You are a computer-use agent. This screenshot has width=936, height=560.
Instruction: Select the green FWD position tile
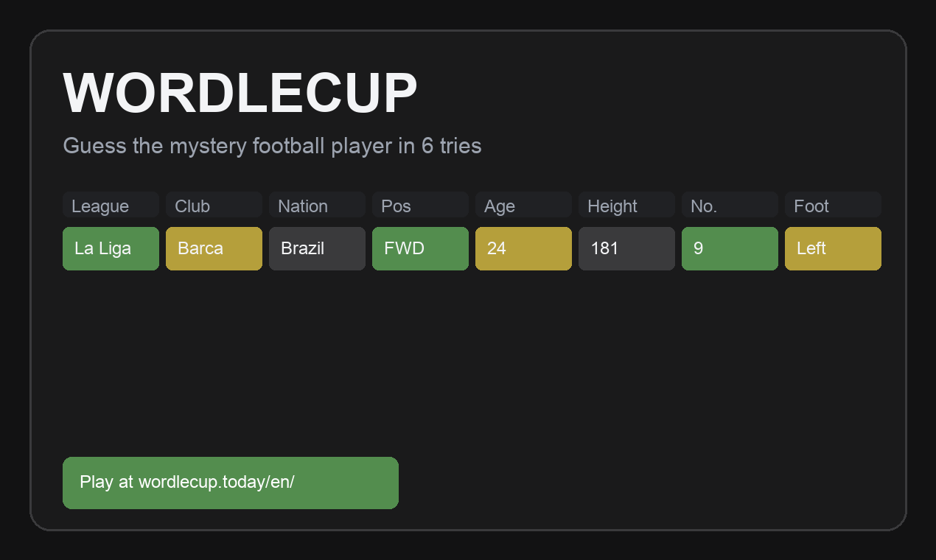[x=420, y=248]
